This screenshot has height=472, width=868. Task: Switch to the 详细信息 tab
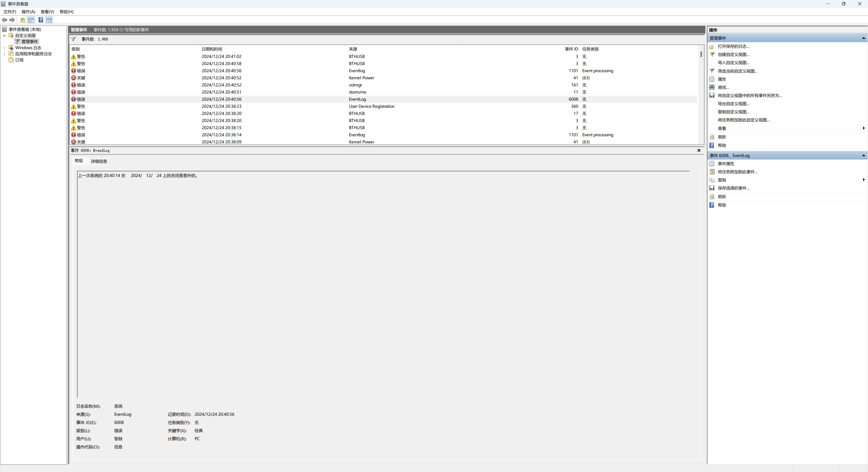(99, 161)
